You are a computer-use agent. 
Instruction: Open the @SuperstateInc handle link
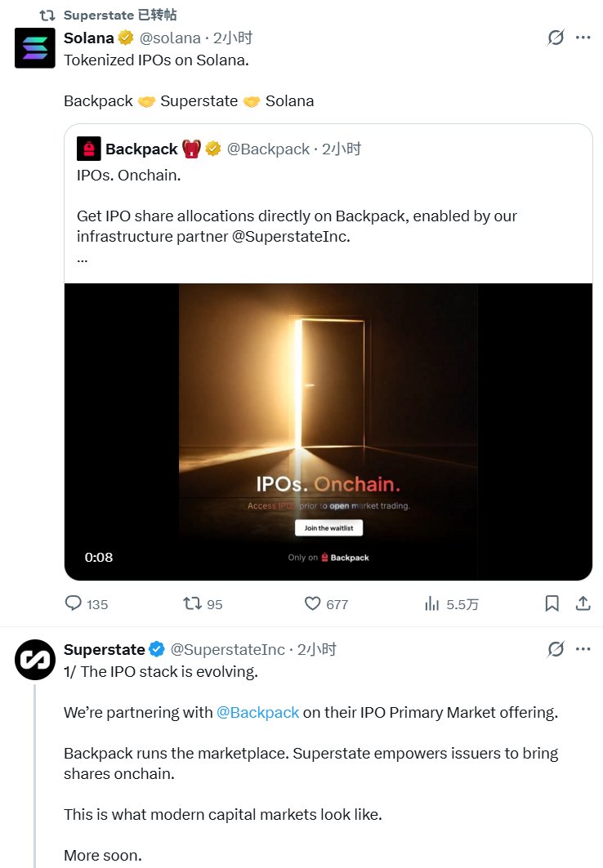pyautogui.click(x=227, y=649)
